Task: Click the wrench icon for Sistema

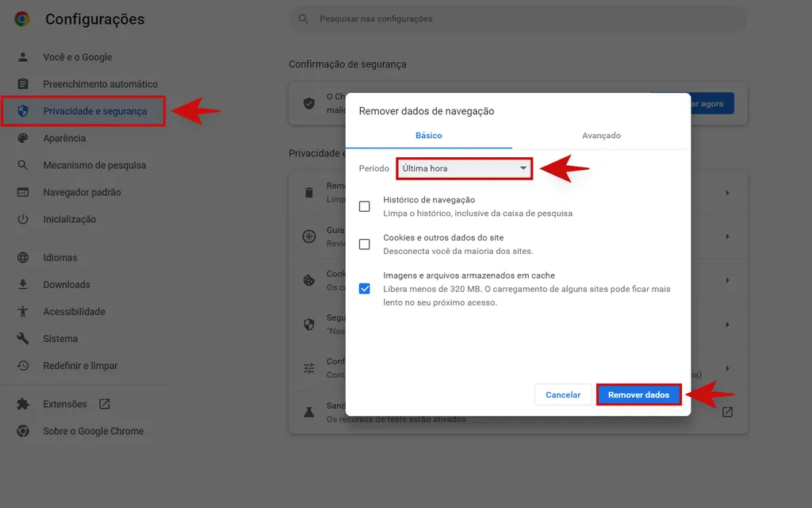Action: [x=23, y=338]
